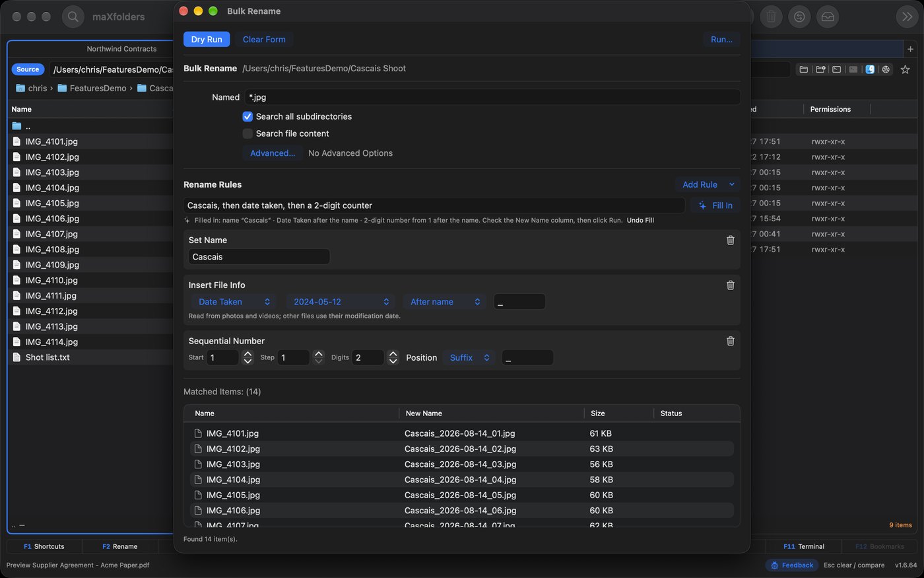
Task: Open the After name position dropdown
Action: [445, 302]
